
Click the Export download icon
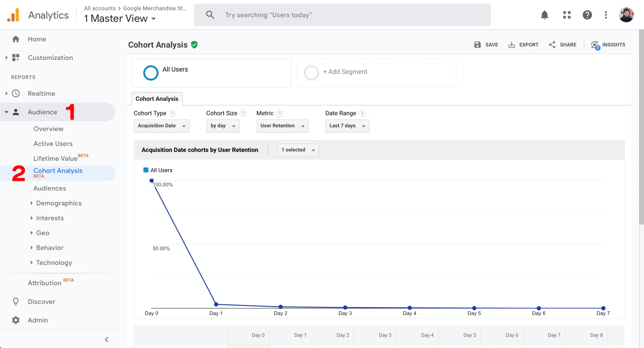pyautogui.click(x=512, y=45)
